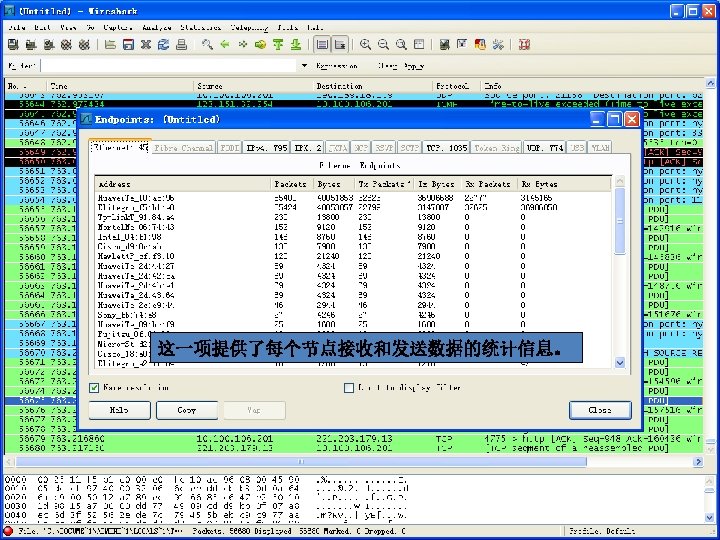This screenshot has height=540, width=720.
Task: Click endpoints list scrollbar up arrow
Action: tap(620, 181)
